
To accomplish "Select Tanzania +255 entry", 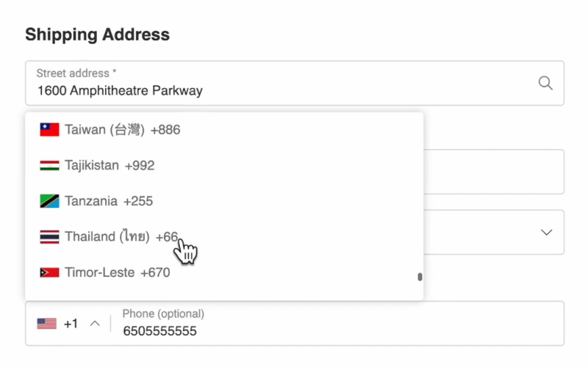I will (x=224, y=201).
